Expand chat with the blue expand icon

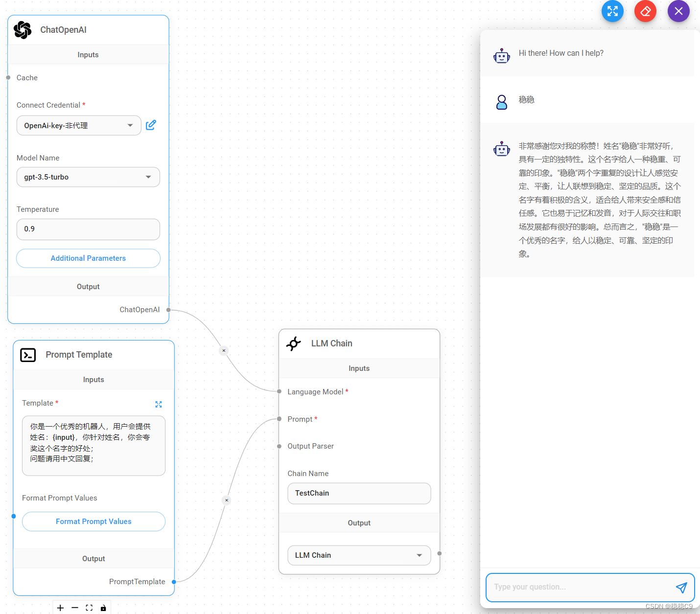point(612,11)
